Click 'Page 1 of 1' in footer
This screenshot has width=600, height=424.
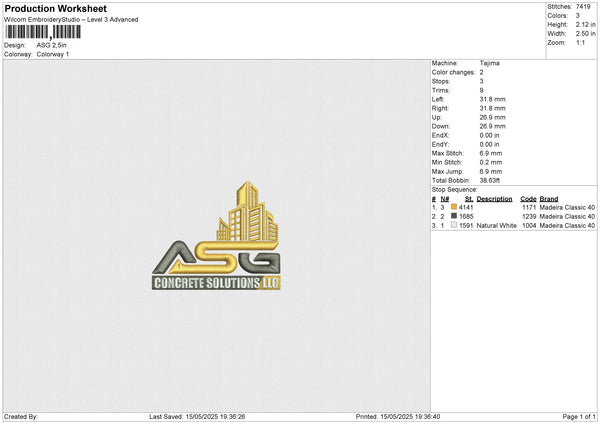(579, 416)
